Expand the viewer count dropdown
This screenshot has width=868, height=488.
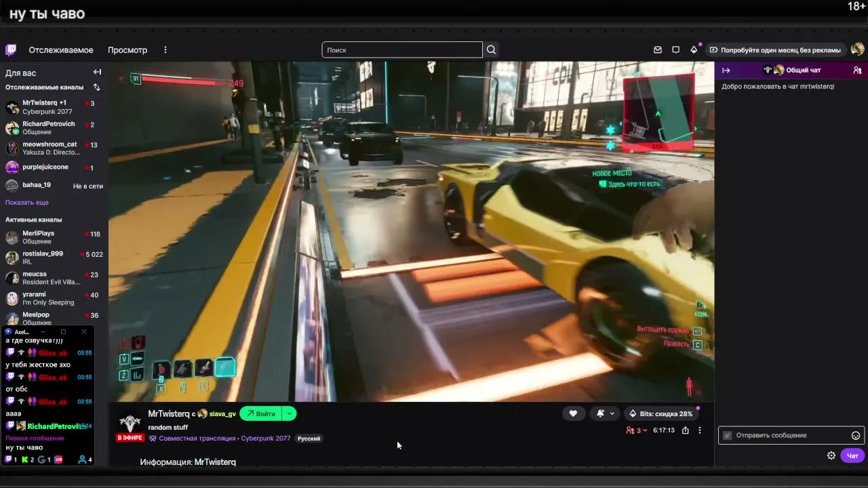[637, 430]
